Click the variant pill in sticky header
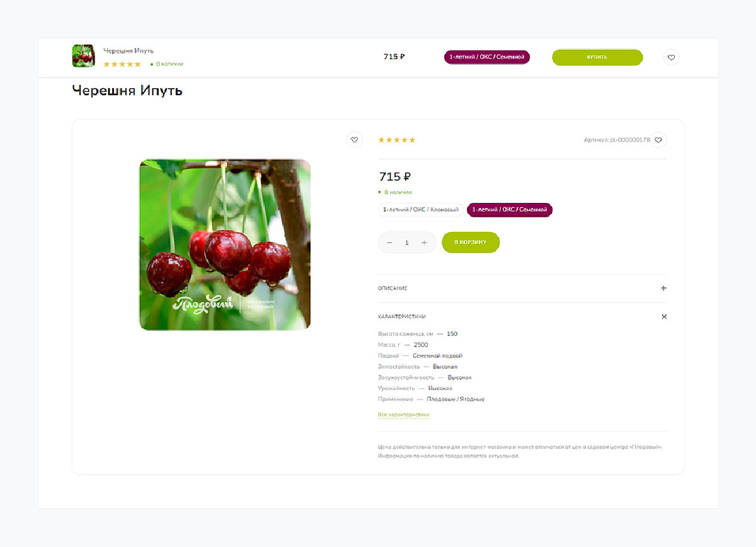The width and height of the screenshot is (756, 547). [x=487, y=57]
